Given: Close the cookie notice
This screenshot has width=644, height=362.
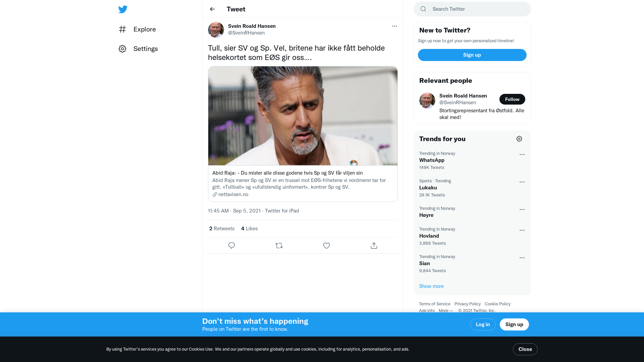Looking at the screenshot, I should pos(525,349).
